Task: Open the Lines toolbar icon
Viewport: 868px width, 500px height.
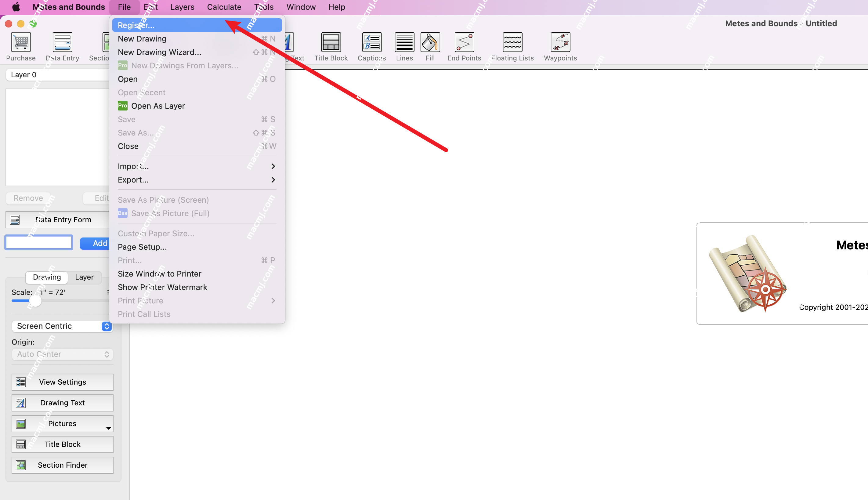Action: pos(404,42)
